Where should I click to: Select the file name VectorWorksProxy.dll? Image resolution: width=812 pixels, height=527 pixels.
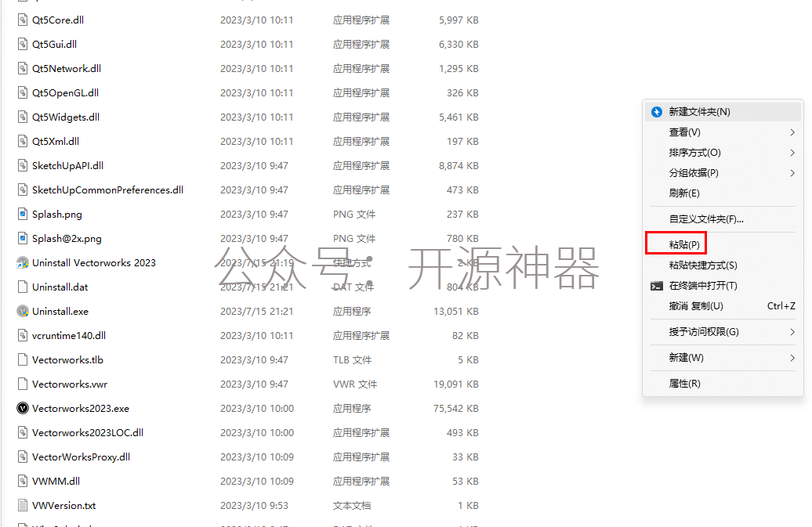[x=81, y=457]
